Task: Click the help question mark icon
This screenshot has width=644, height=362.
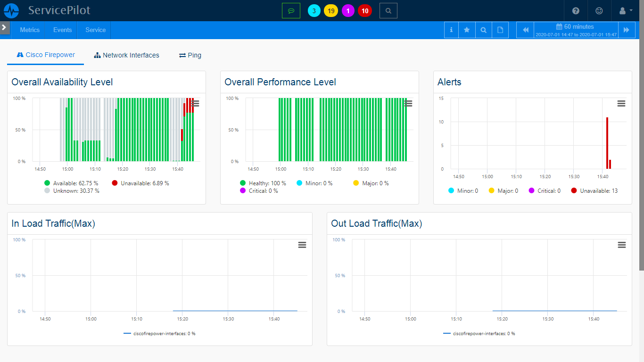Action: [576, 10]
